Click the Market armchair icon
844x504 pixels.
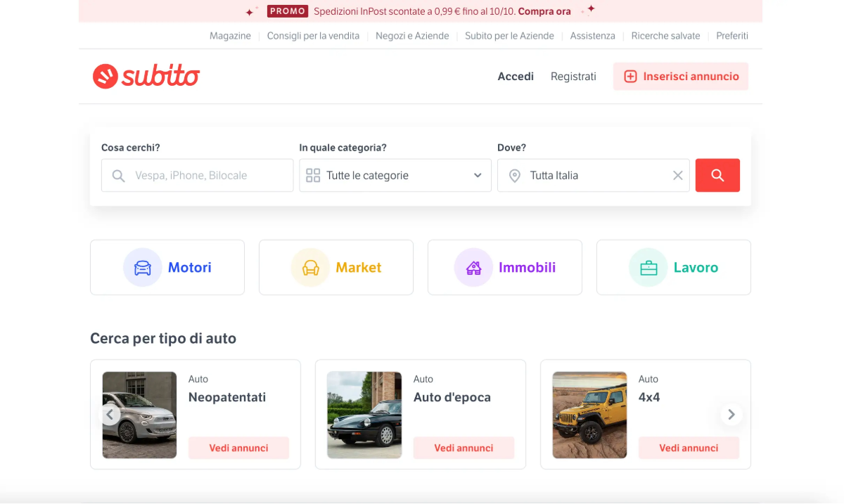(310, 268)
